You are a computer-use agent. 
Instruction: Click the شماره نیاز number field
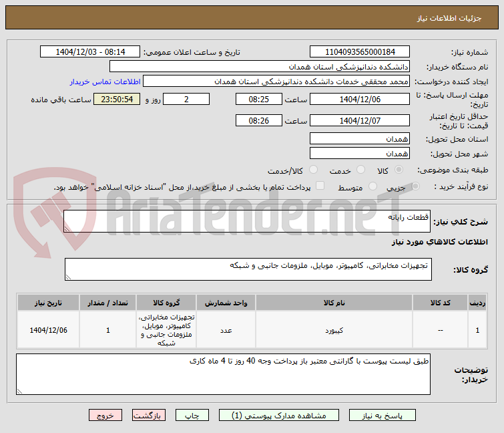pyautogui.click(x=360, y=52)
